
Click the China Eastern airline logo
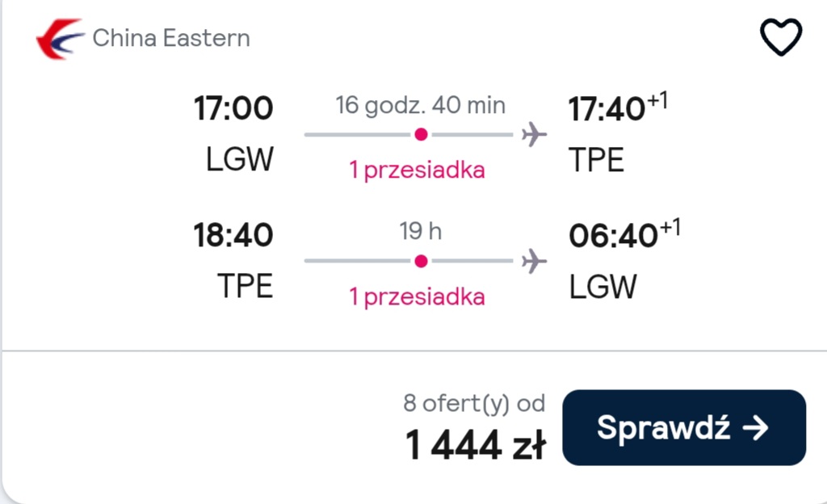pos(60,39)
